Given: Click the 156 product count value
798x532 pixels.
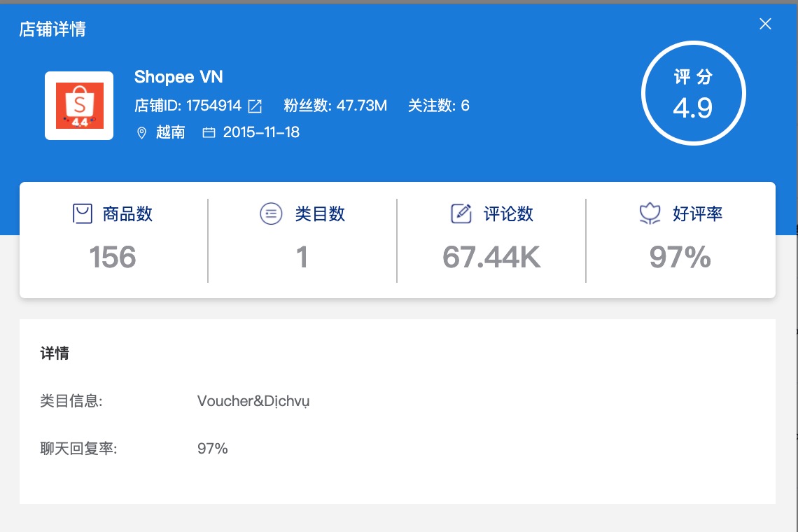Looking at the screenshot, I should coord(113,257).
